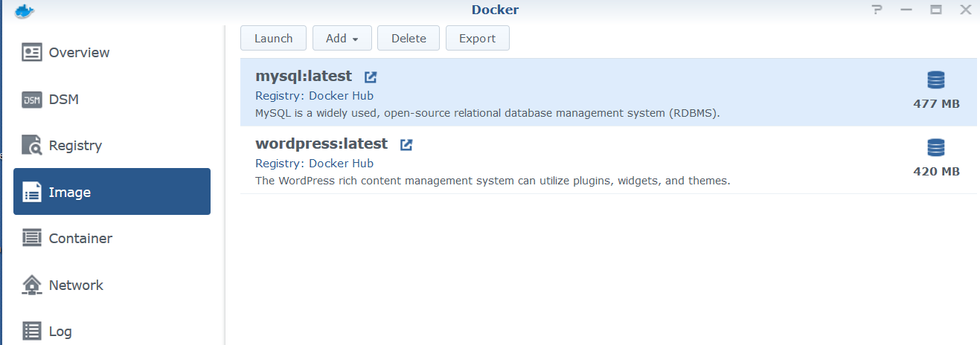This screenshot has width=980, height=345.
Task: Launch the selected image
Action: [x=273, y=39]
